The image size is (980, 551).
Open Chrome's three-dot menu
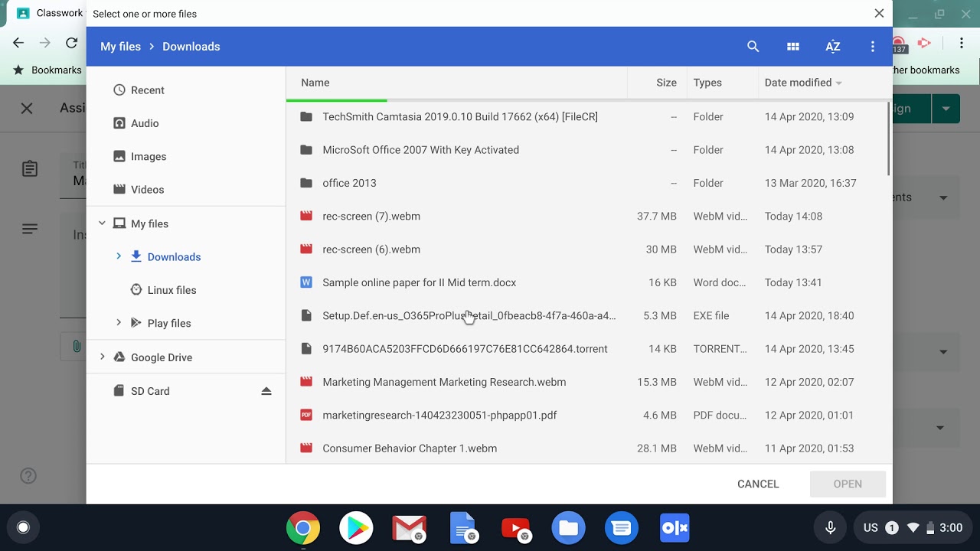coord(962,43)
